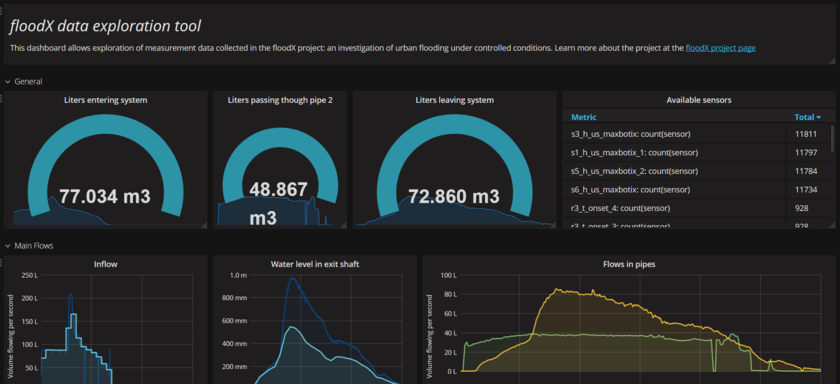Image resolution: width=840 pixels, height=384 pixels.
Task: Open the Liters passing though pipe 2 title menu
Action: click(280, 100)
